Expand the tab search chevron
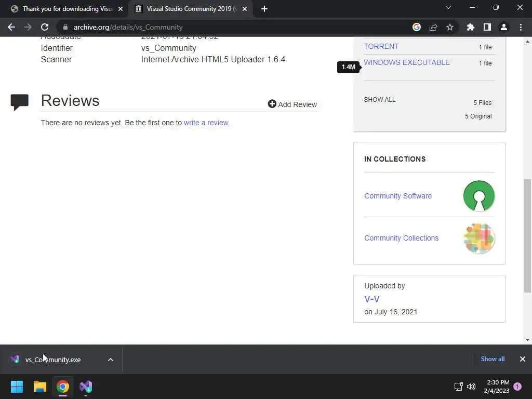Viewport: 532px width, 399px height. 448,7
